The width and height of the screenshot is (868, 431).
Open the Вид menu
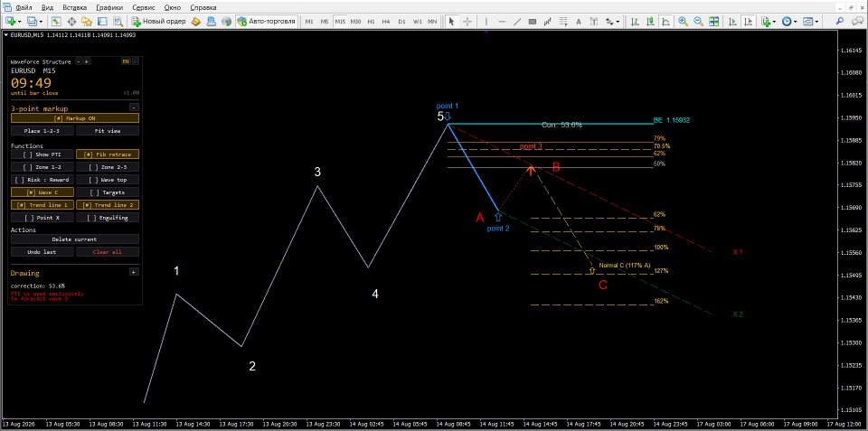[48, 8]
